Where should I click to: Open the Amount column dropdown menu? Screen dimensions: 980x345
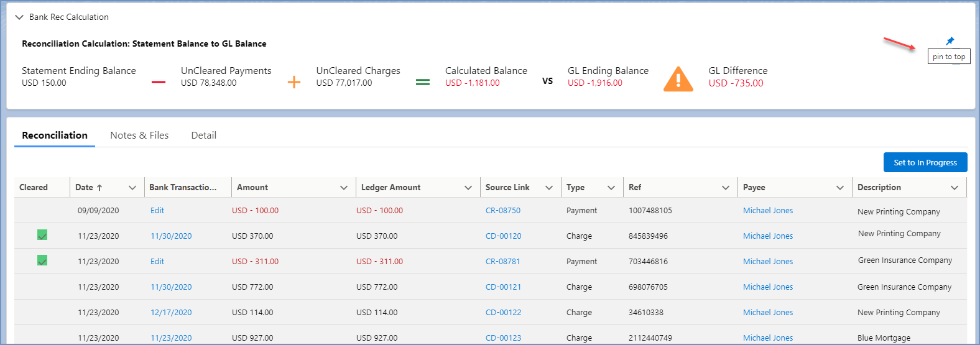344,188
